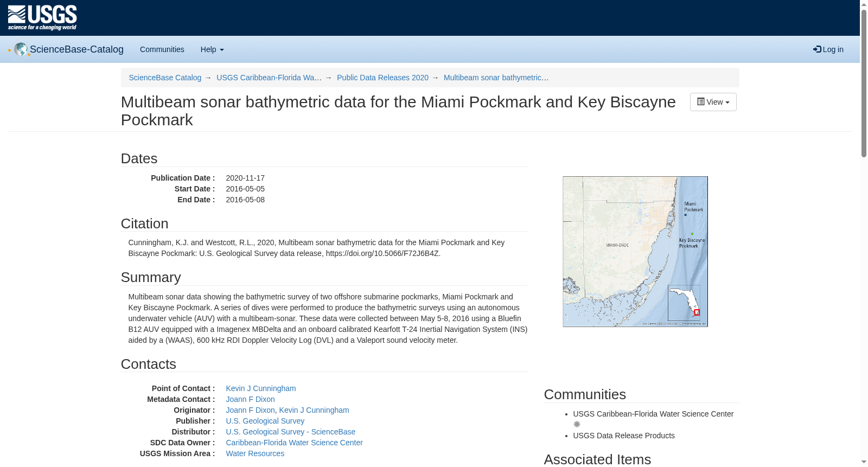Open Kevin J Cunningham in Originator row
The width and height of the screenshot is (868, 467).
click(314, 410)
